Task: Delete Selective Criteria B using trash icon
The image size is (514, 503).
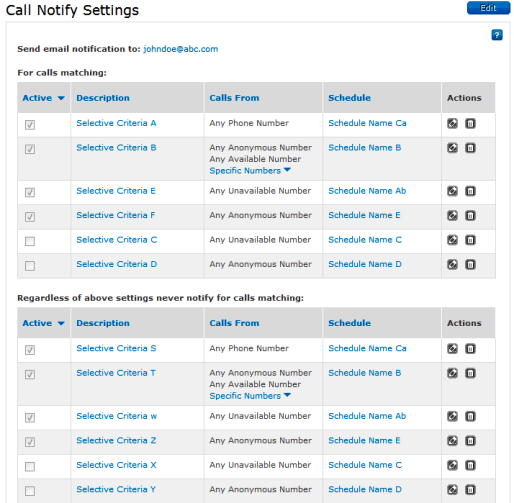Action: (x=470, y=148)
